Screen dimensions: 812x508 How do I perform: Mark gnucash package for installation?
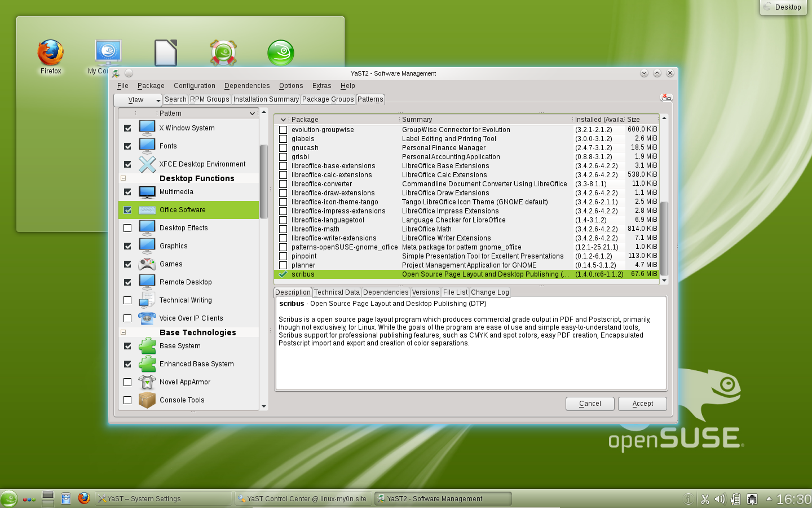[283, 148]
